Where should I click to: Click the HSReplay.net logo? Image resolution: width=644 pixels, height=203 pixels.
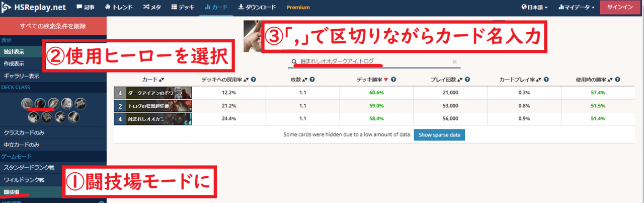click(x=34, y=7)
